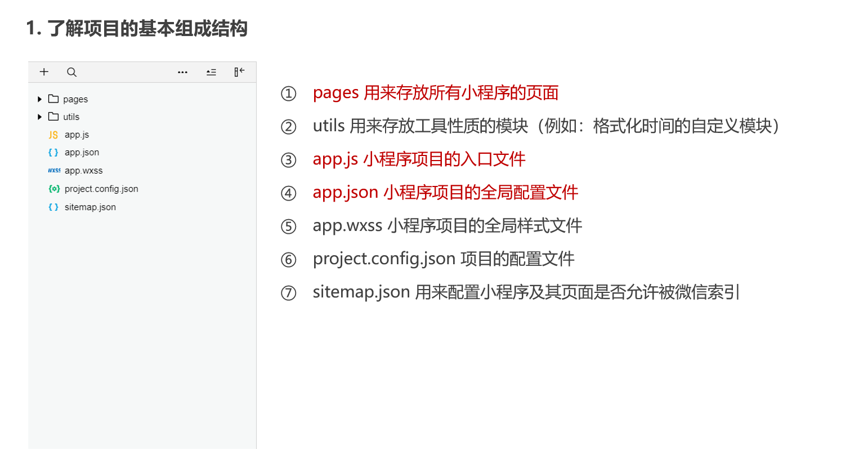The width and height of the screenshot is (868, 449).
Task: Click the pages folder icon
Action: [53, 99]
